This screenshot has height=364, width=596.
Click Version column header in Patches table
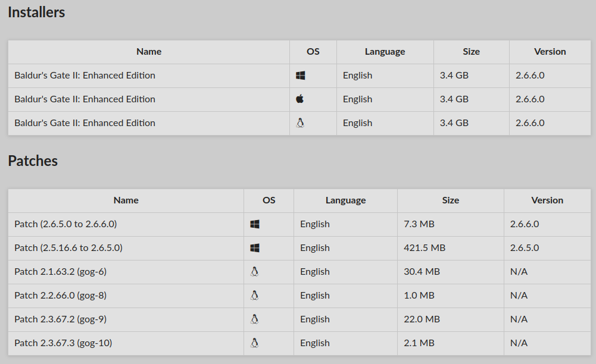pos(547,200)
